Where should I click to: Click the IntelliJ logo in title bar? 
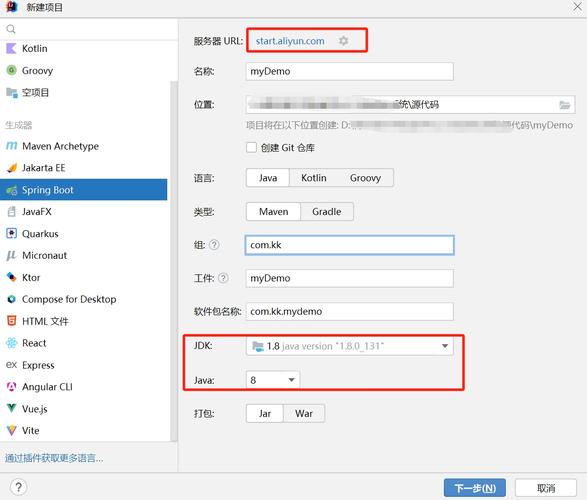tap(12, 6)
